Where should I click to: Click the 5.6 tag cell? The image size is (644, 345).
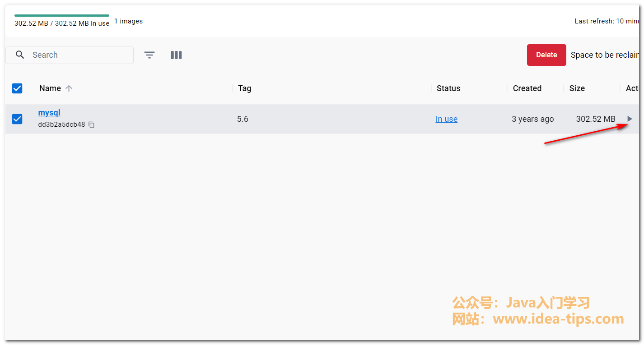[x=243, y=119]
